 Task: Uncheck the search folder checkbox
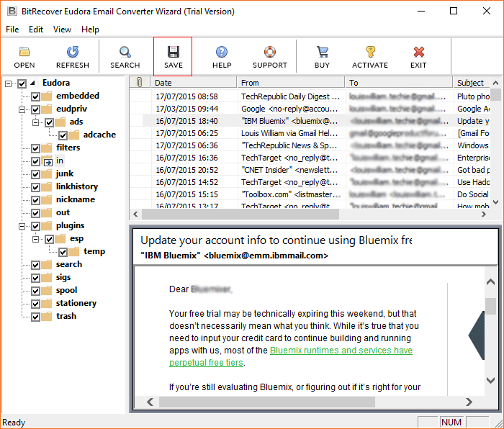[x=36, y=265]
